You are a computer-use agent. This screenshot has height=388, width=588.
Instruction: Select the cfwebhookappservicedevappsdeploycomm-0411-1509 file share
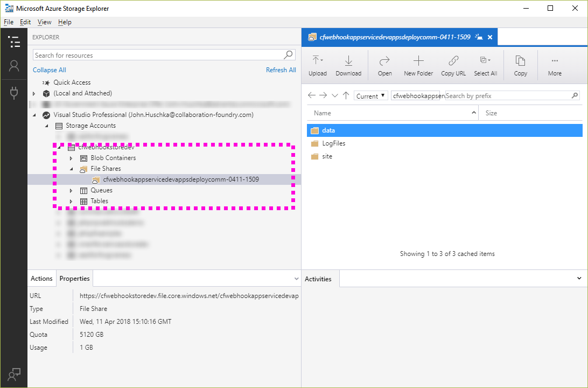(181, 179)
